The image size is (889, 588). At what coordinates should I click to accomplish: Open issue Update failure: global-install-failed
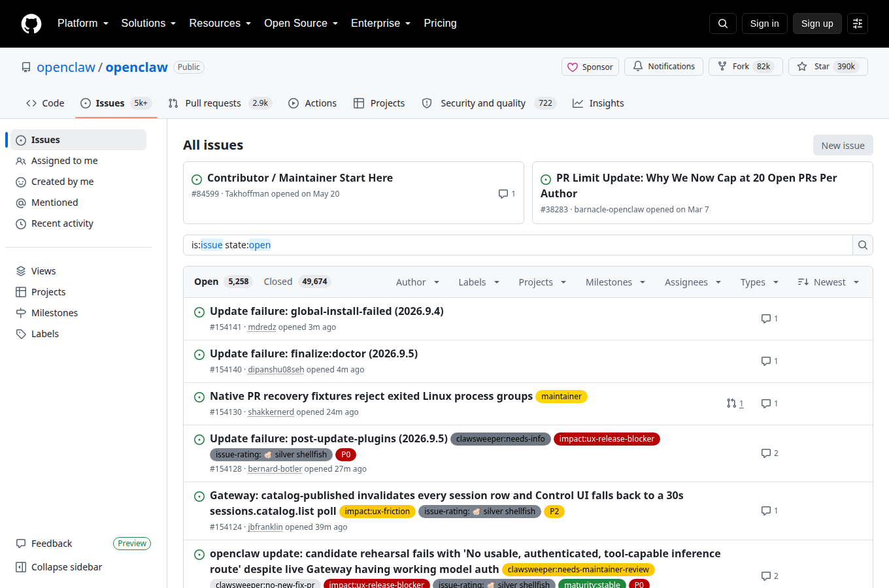coord(327,311)
